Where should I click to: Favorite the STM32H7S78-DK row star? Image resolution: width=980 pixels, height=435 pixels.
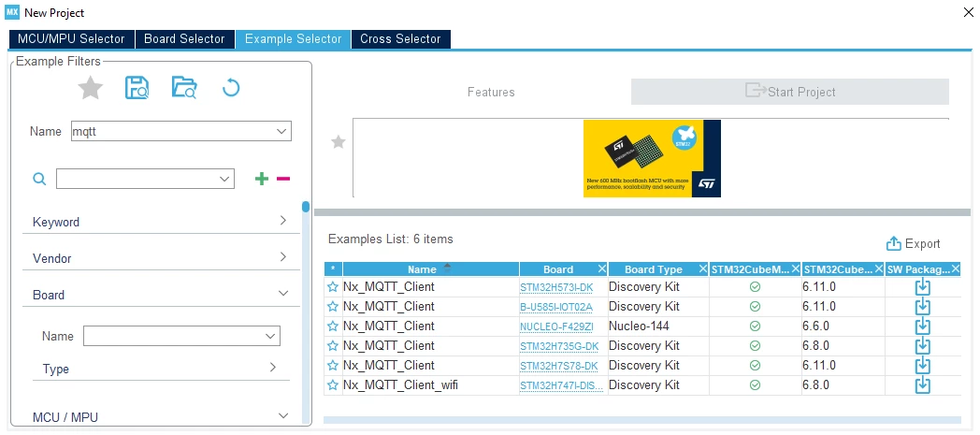pos(333,365)
